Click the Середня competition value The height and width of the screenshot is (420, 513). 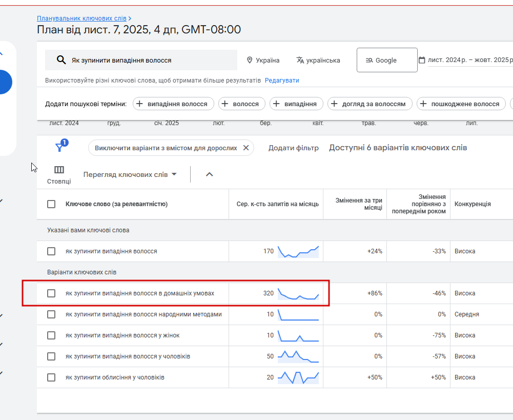pos(466,314)
